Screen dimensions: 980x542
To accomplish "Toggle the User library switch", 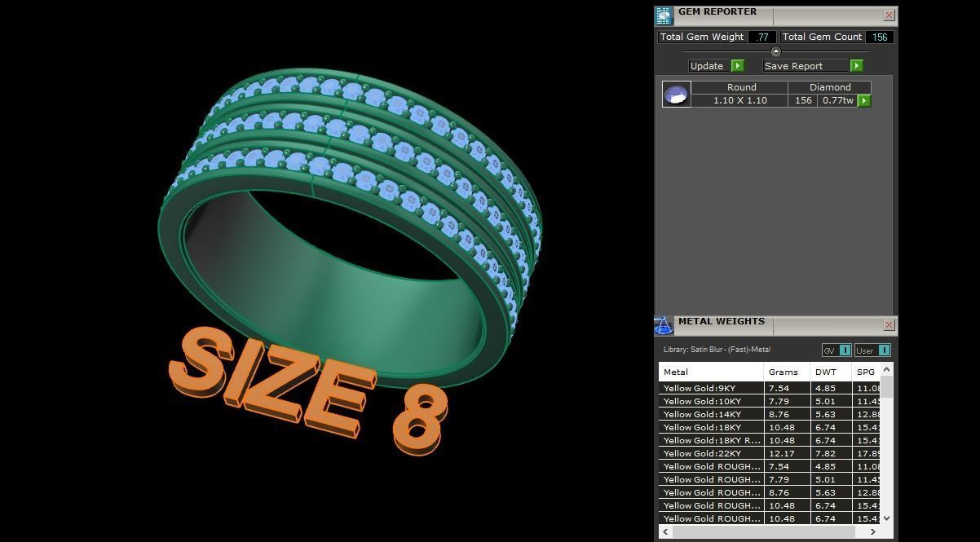I will point(872,350).
